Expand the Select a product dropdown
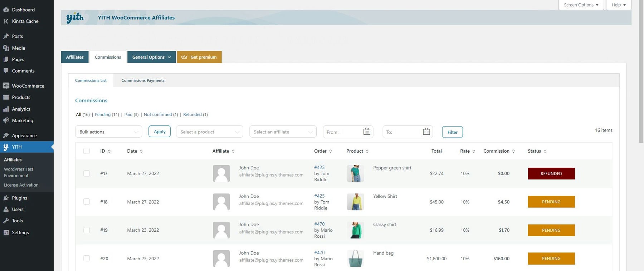644x271 pixels. tap(209, 132)
